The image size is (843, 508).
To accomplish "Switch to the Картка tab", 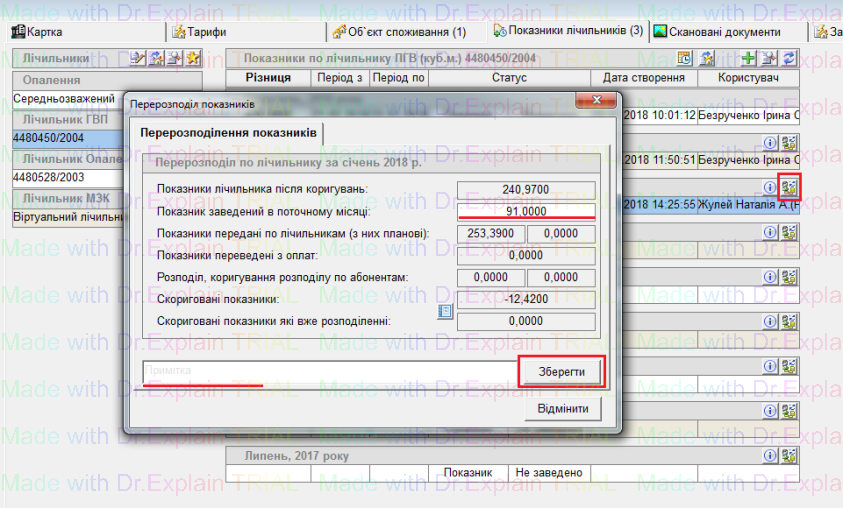I will click(44, 32).
